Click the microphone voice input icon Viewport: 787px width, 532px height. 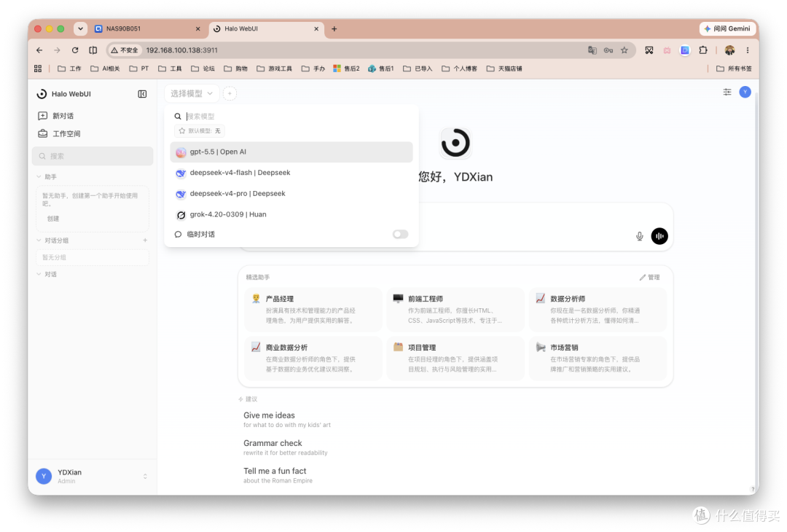click(640, 236)
